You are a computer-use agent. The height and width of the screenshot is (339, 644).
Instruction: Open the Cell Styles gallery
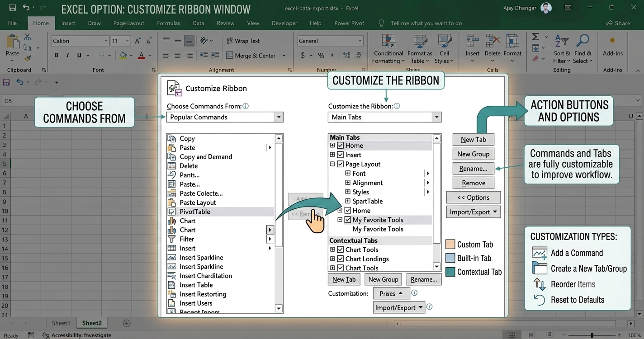point(444,49)
